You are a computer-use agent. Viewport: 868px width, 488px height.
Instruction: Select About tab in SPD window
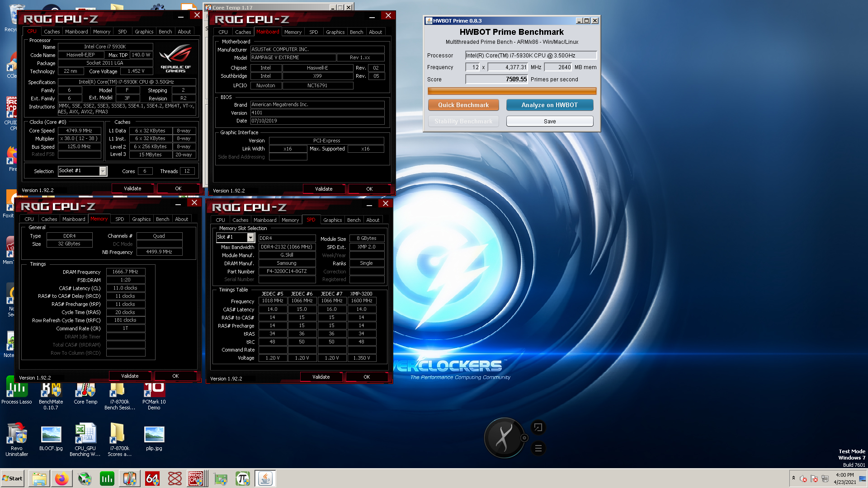(373, 220)
